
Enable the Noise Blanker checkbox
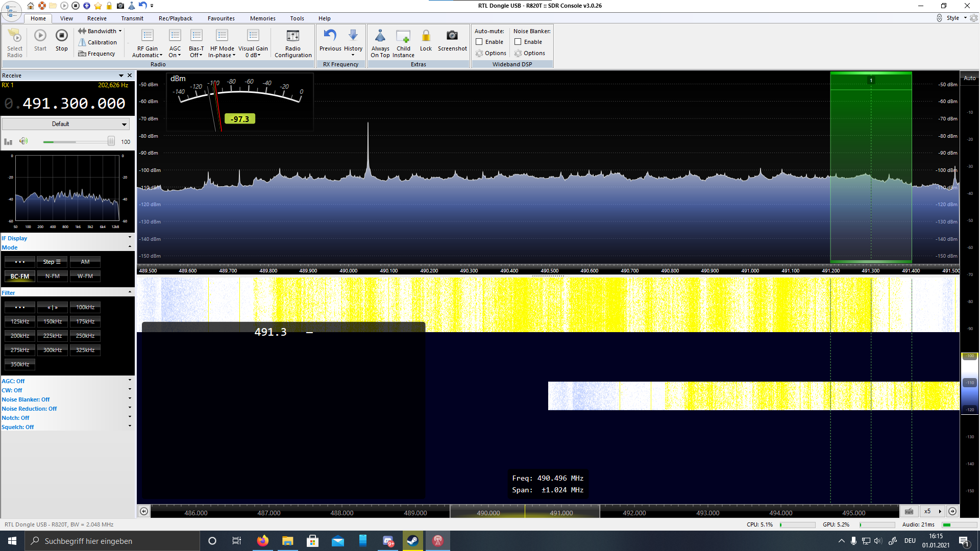pyautogui.click(x=518, y=42)
